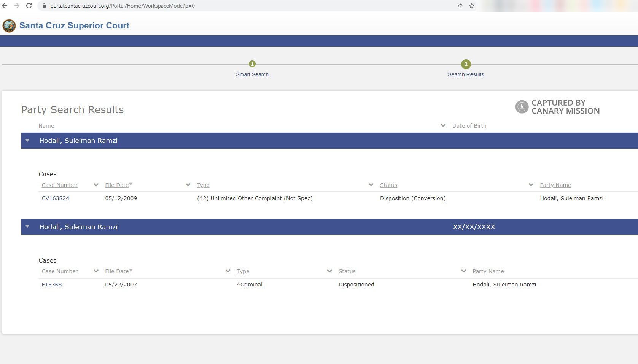The width and height of the screenshot is (638, 364).
Task: Click step 2 circle in progress bar
Action: (466, 64)
